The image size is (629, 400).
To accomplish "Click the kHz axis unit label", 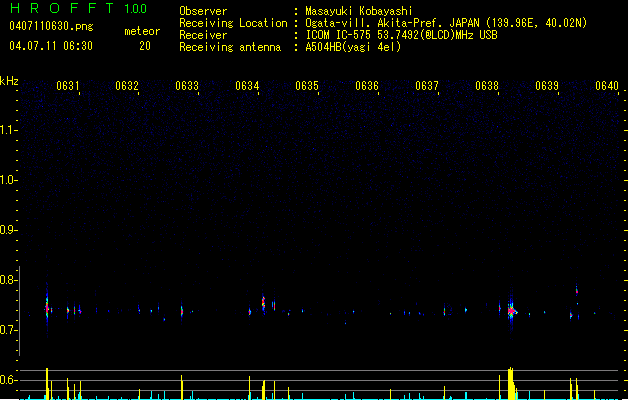I will [9, 81].
